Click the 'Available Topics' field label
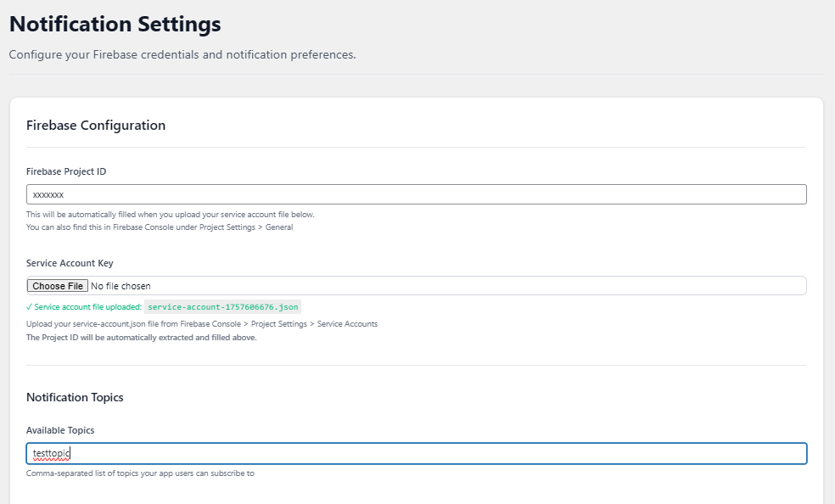The height and width of the screenshot is (504, 835). (60, 430)
